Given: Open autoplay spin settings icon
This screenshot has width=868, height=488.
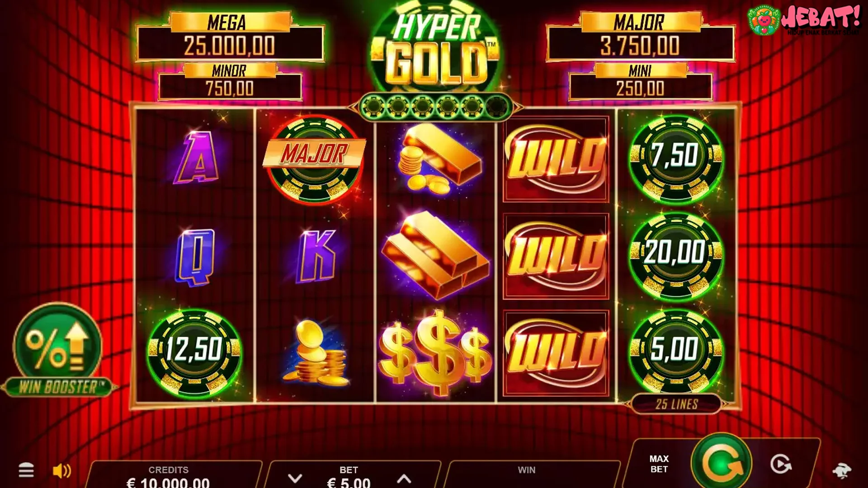Looking at the screenshot, I should pos(781,464).
